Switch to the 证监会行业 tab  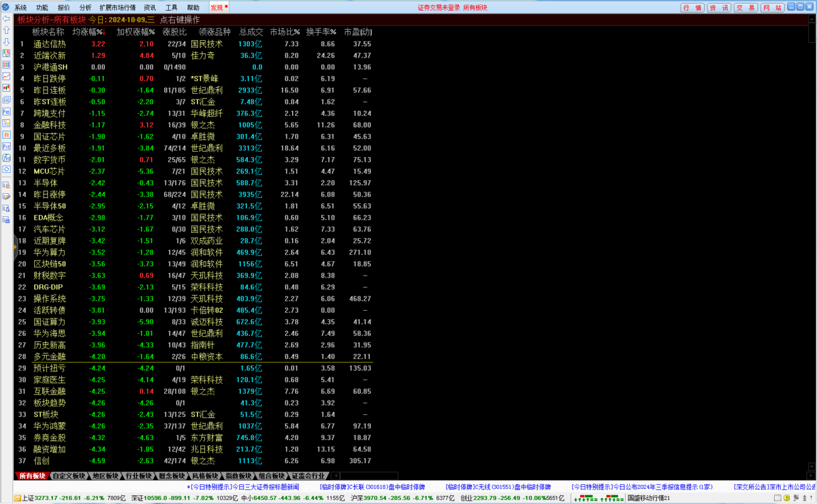[x=309, y=476]
